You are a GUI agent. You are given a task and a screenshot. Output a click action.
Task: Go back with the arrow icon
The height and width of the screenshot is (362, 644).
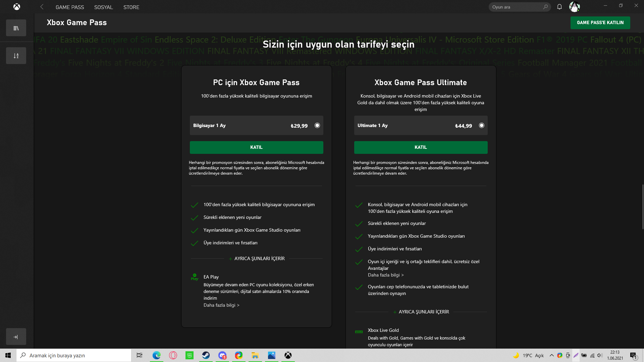coord(42,7)
